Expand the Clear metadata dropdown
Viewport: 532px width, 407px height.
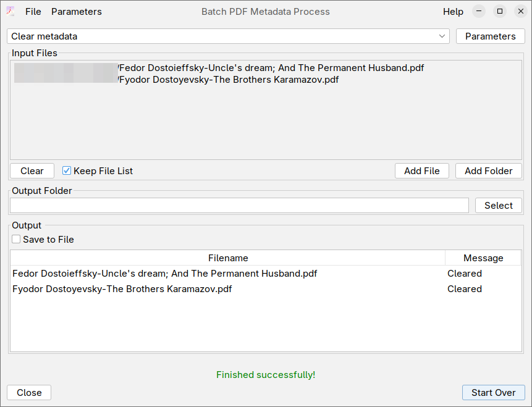[442, 36]
